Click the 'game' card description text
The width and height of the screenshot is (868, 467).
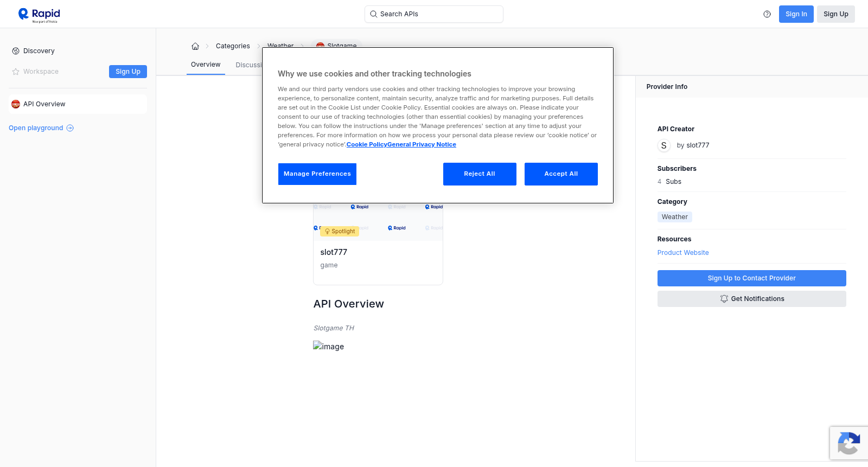(x=329, y=265)
